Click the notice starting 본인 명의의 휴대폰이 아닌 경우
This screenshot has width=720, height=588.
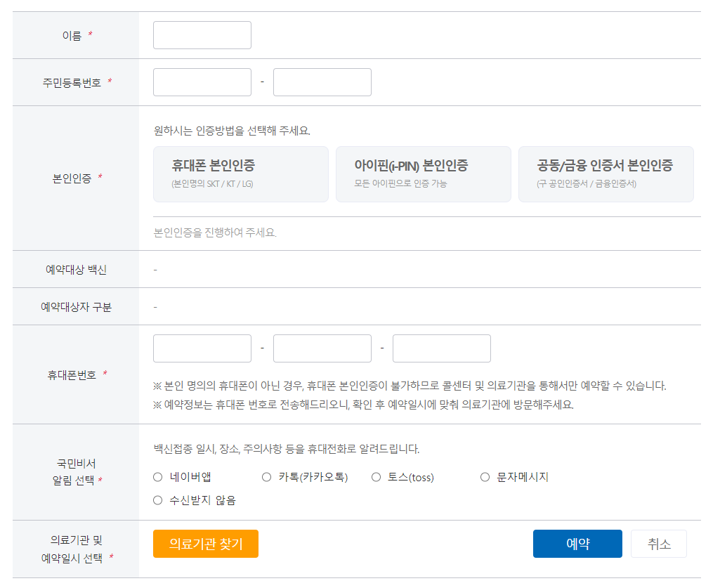coord(410,386)
